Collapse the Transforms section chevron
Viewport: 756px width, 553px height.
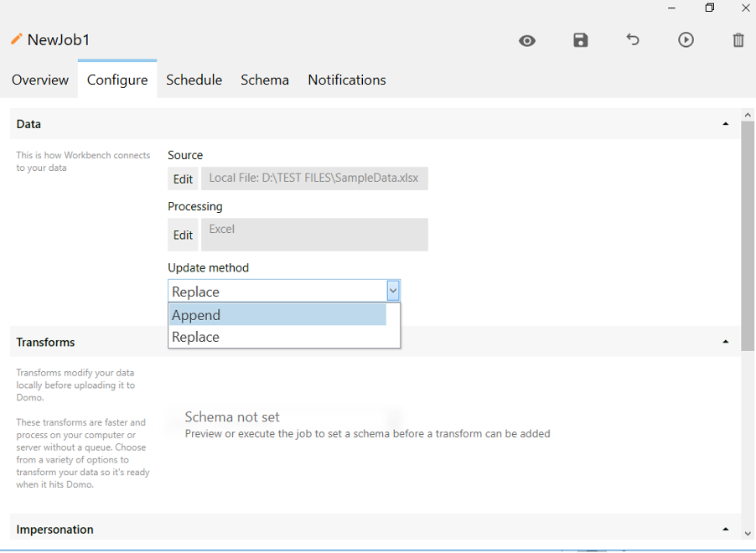click(x=725, y=341)
